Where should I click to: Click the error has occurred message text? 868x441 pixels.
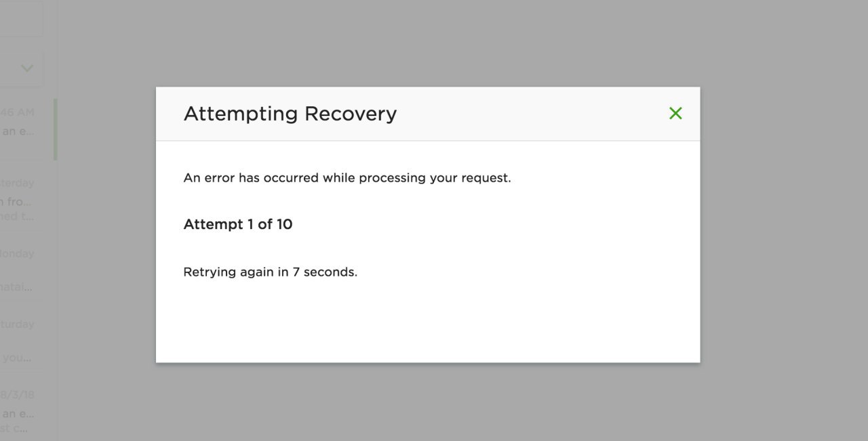pyautogui.click(x=347, y=178)
